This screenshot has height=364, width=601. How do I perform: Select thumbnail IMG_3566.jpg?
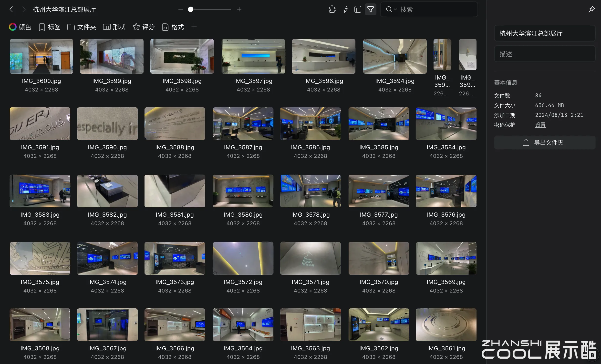(175, 325)
